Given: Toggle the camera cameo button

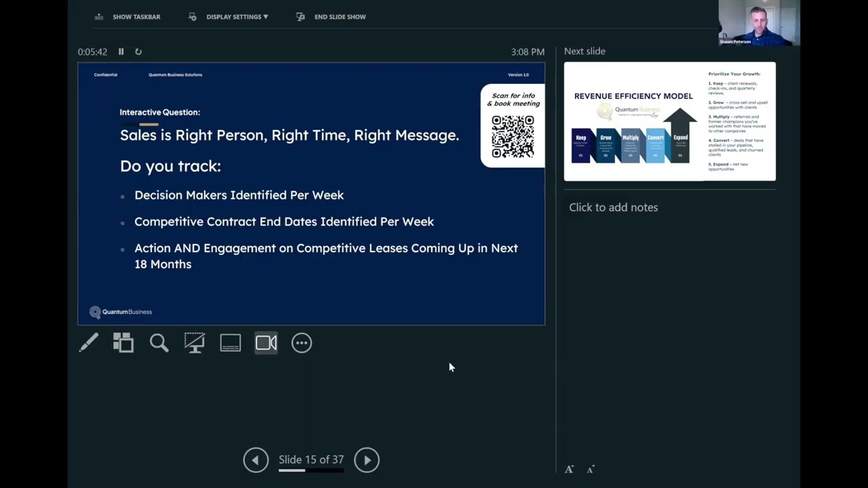Looking at the screenshot, I should pyautogui.click(x=266, y=343).
